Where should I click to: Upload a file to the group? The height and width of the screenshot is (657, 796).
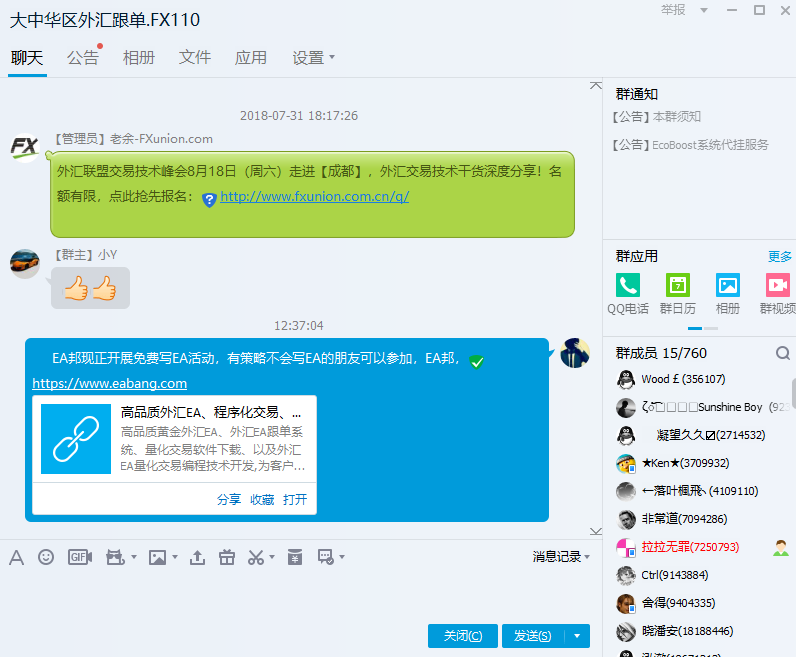(x=197, y=557)
